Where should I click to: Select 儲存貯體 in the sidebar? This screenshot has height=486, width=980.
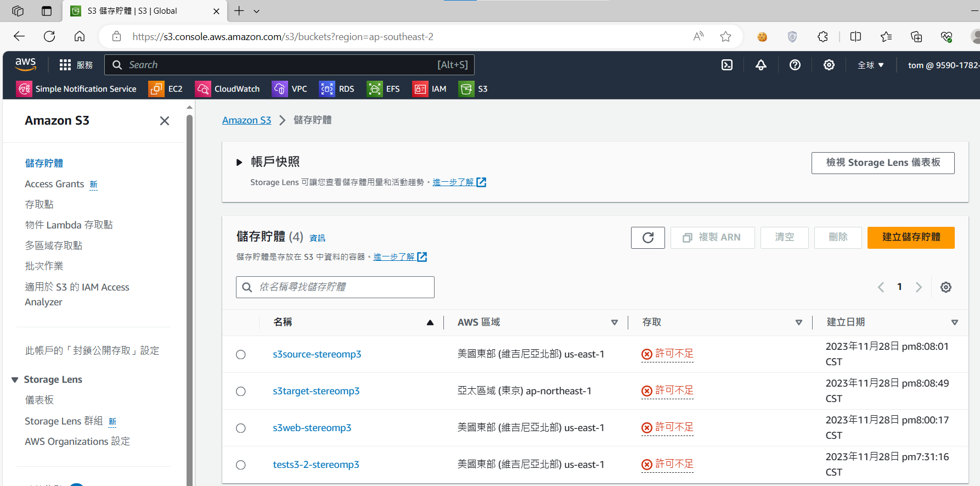click(44, 163)
